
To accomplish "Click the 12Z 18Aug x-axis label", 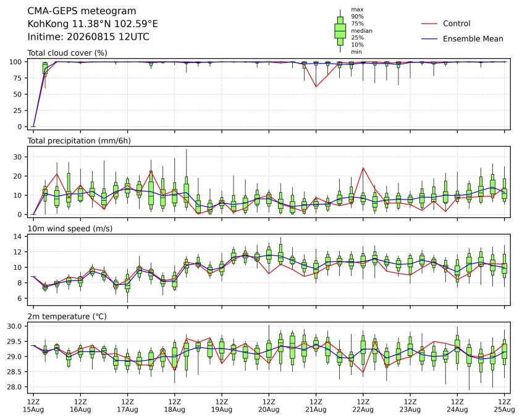I will [x=174, y=405].
